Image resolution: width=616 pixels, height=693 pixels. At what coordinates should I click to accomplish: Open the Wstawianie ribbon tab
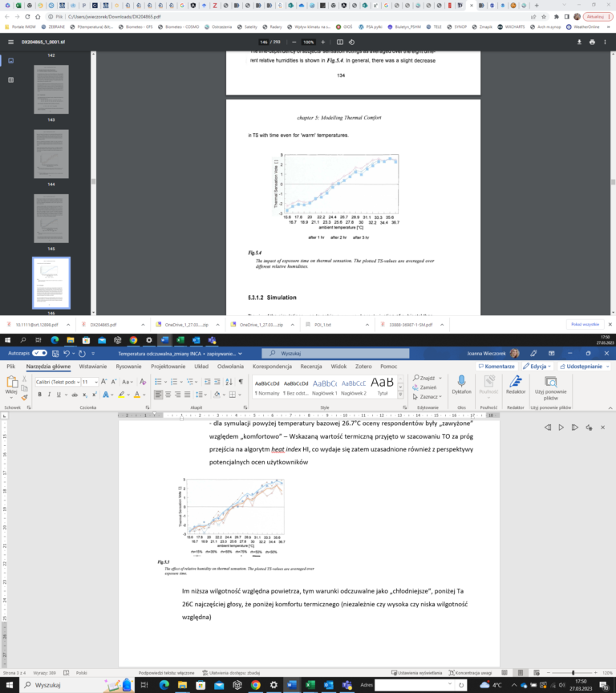point(93,367)
